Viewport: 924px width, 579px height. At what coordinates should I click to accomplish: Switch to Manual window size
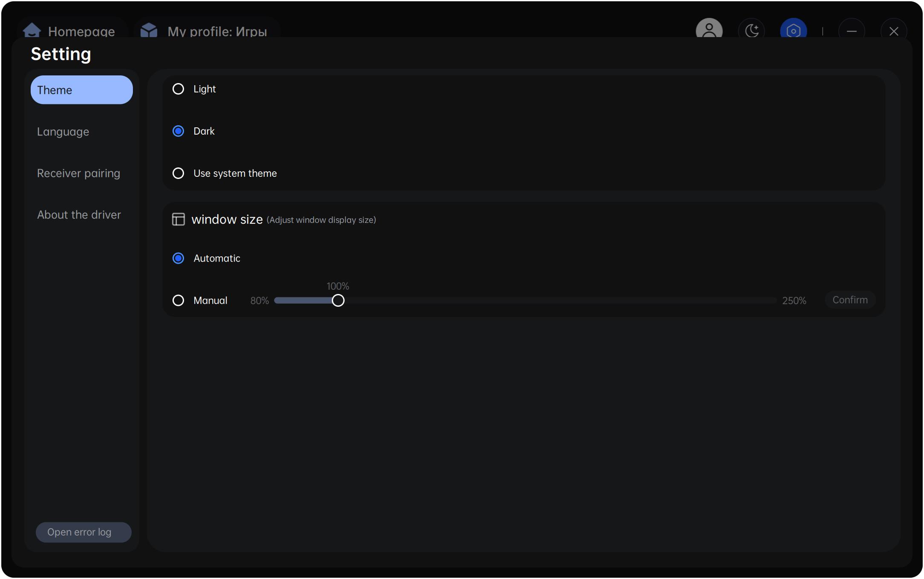(178, 300)
